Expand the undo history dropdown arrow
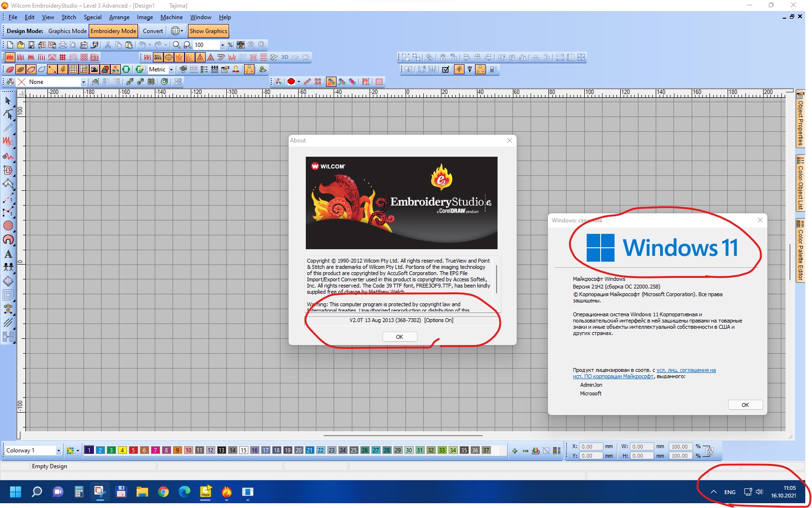The image size is (812, 508). [150, 45]
